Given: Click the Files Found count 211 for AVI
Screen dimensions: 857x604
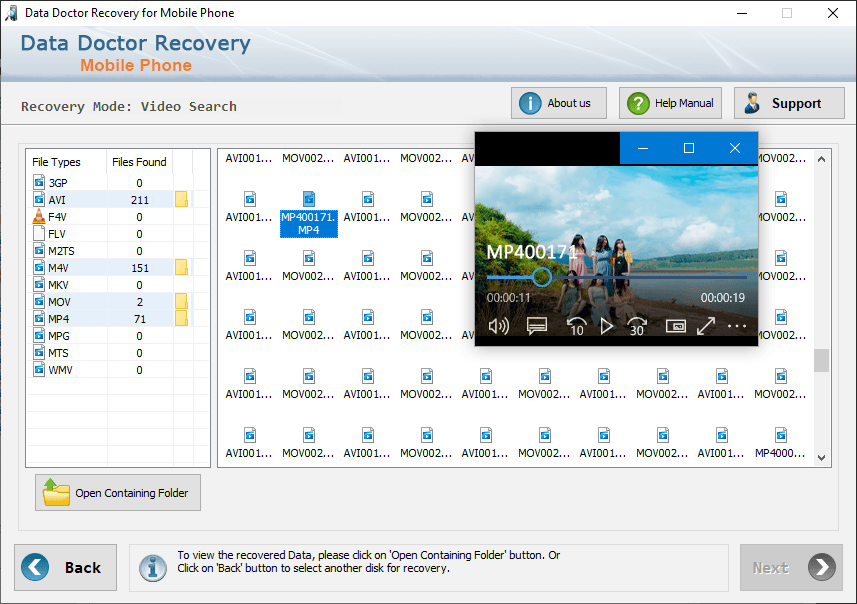Looking at the screenshot, I should tap(139, 200).
